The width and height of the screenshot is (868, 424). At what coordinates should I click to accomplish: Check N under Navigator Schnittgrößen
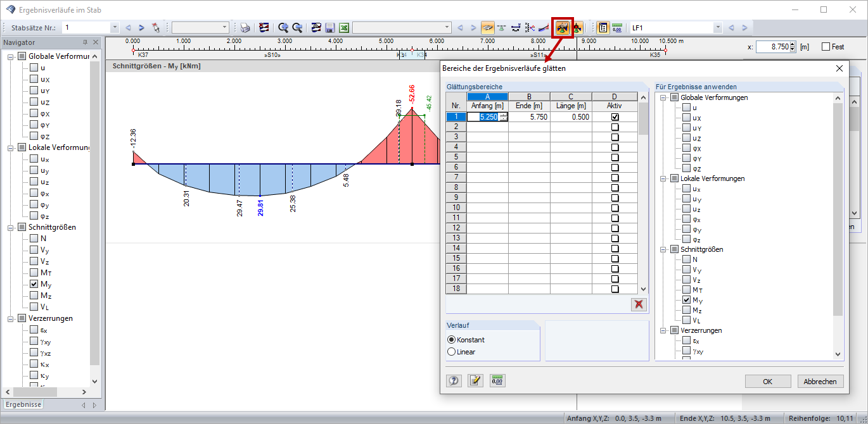(x=34, y=239)
